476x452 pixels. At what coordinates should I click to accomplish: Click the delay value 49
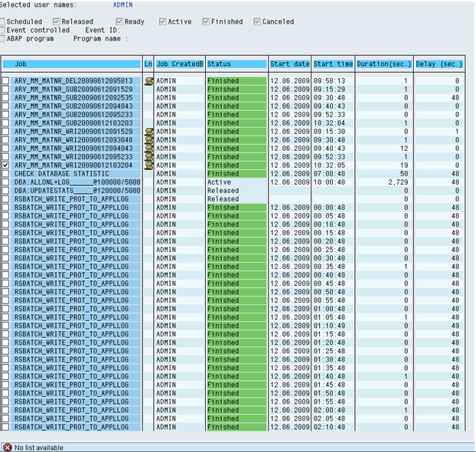pyautogui.click(x=455, y=326)
